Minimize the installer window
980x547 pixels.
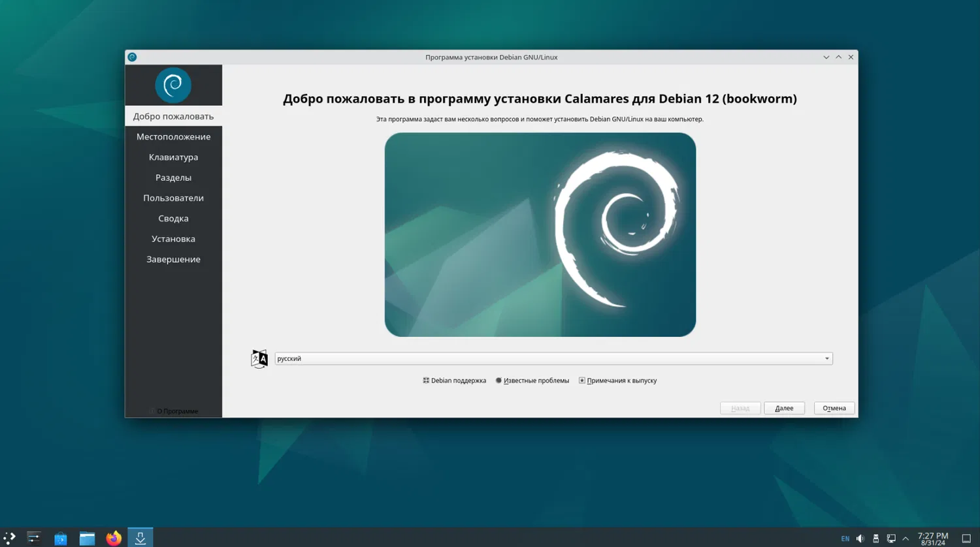pyautogui.click(x=826, y=57)
